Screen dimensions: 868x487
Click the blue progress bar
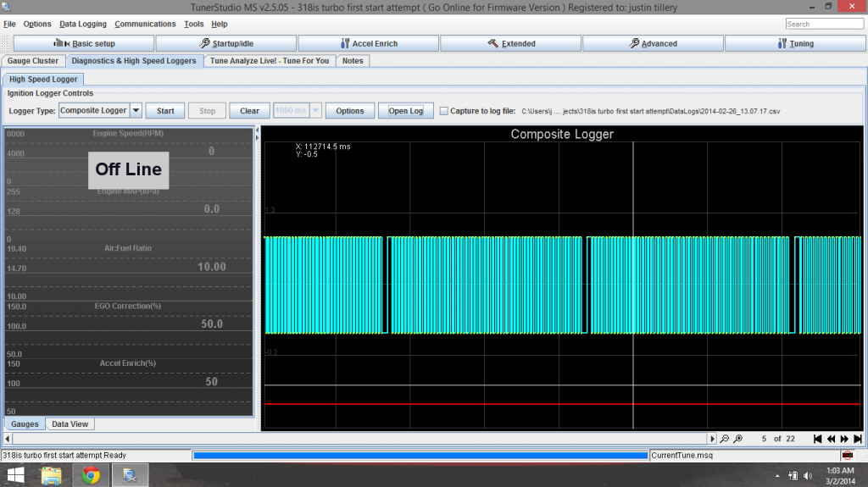(420, 456)
